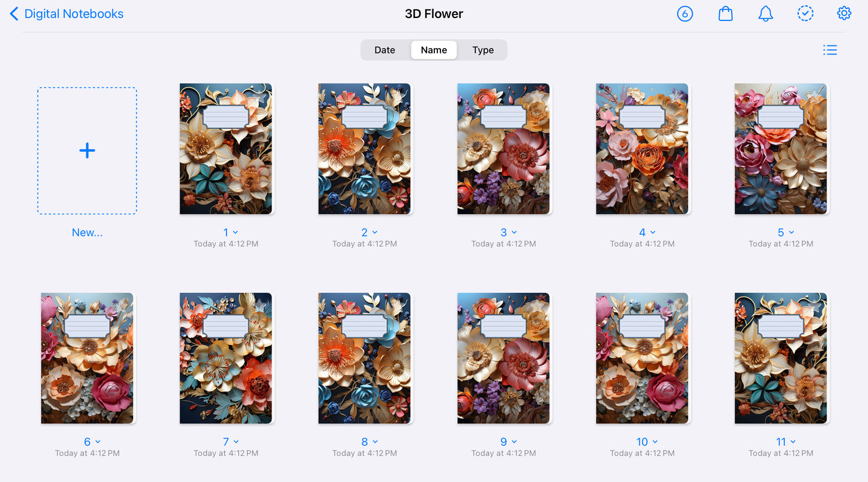This screenshot has height=482, width=868.
Task: Expand the dropdown for notebook 5
Action: pos(791,232)
